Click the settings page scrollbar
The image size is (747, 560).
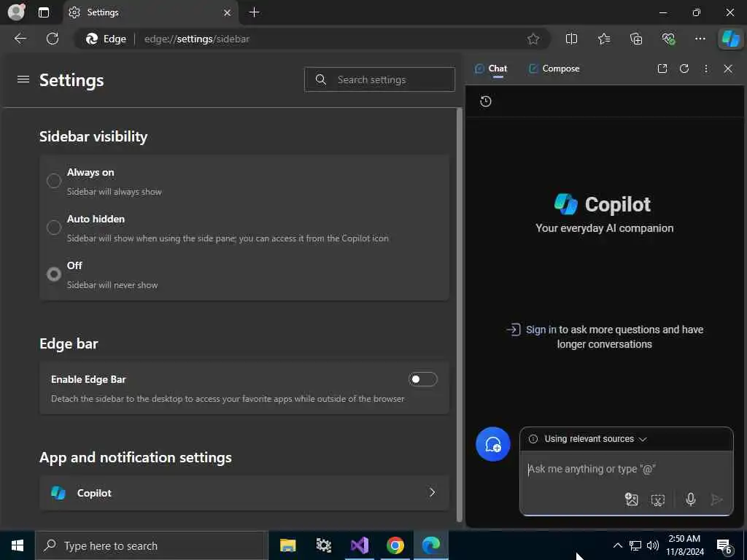click(460, 314)
